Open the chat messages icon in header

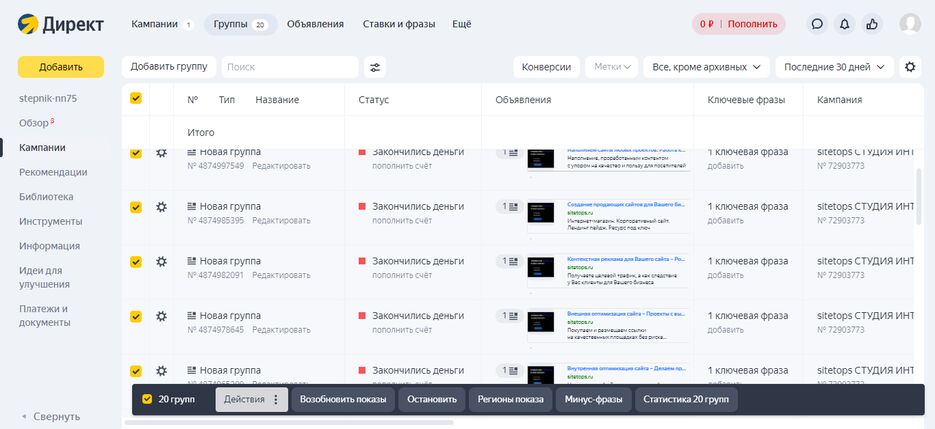(x=817, y=24)
